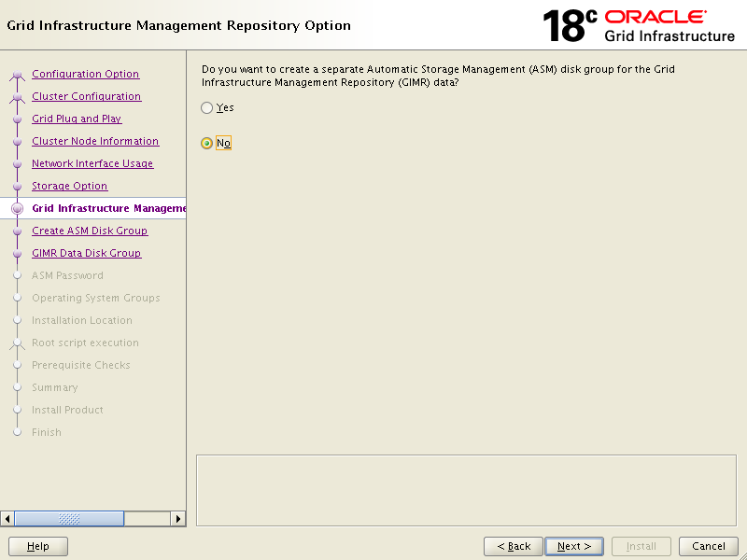Click the Next button

(574, 546)
